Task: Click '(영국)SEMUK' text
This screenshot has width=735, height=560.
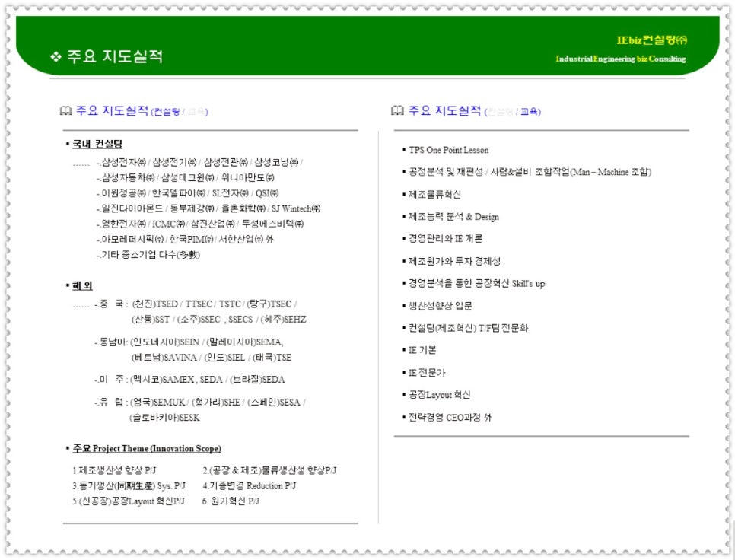Action: point(158,402)
